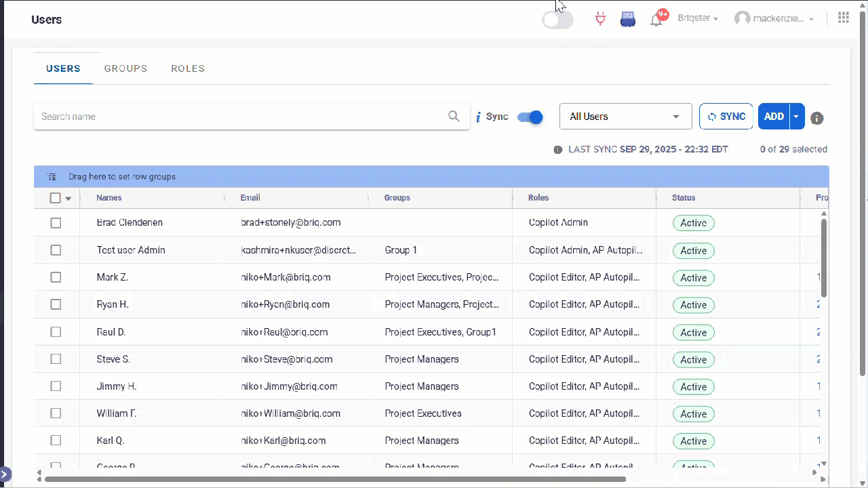Click email niko+Mark@briq.com
868x488 pixels.
(285, 277)
